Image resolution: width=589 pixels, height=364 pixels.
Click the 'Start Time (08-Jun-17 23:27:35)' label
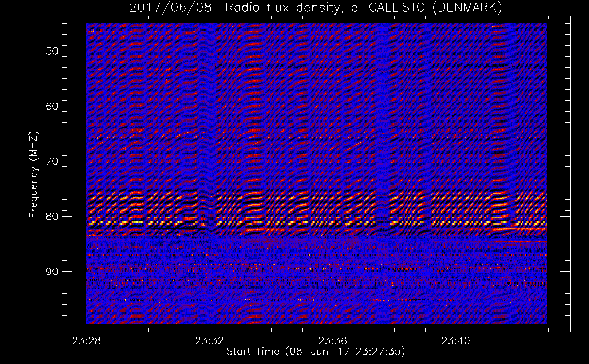316,352
